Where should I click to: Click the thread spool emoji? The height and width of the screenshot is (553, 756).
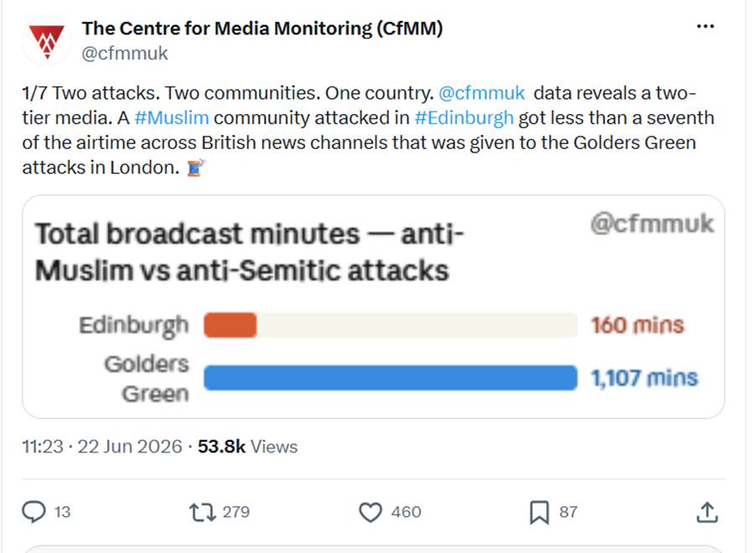coord(196,168)
